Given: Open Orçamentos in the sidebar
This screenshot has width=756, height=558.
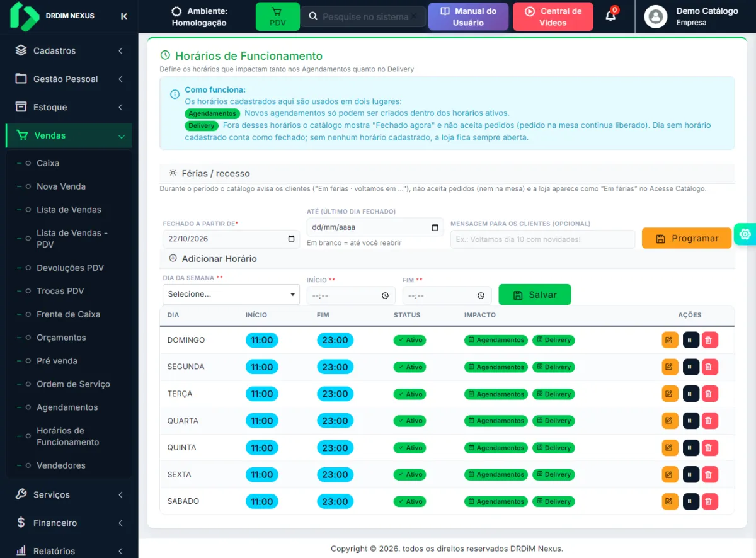Looking at the screenshot, I should tap(61, 338).
